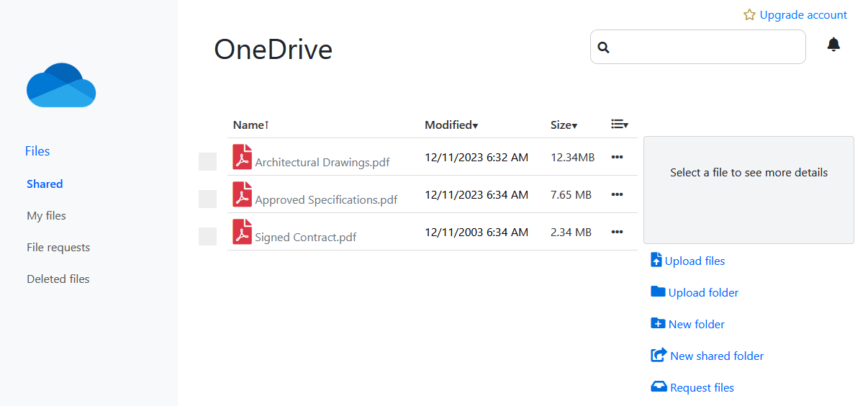Open the Signed Contract.pdf file name
868x406 pixels.
pos(306,237)
